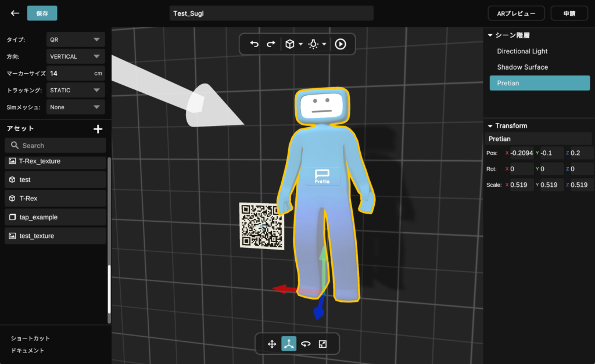This screenshot has height=364, width=595.
Task: Collapse the シーン階層 section
Action: pyautogui.click(x=490, y=35)
